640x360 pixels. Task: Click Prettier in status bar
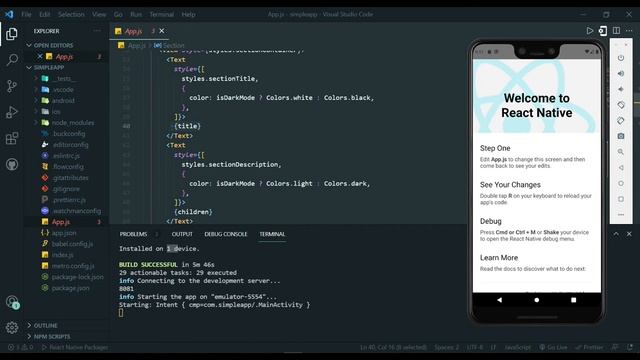pyautogui.click(x=589, y=347)
